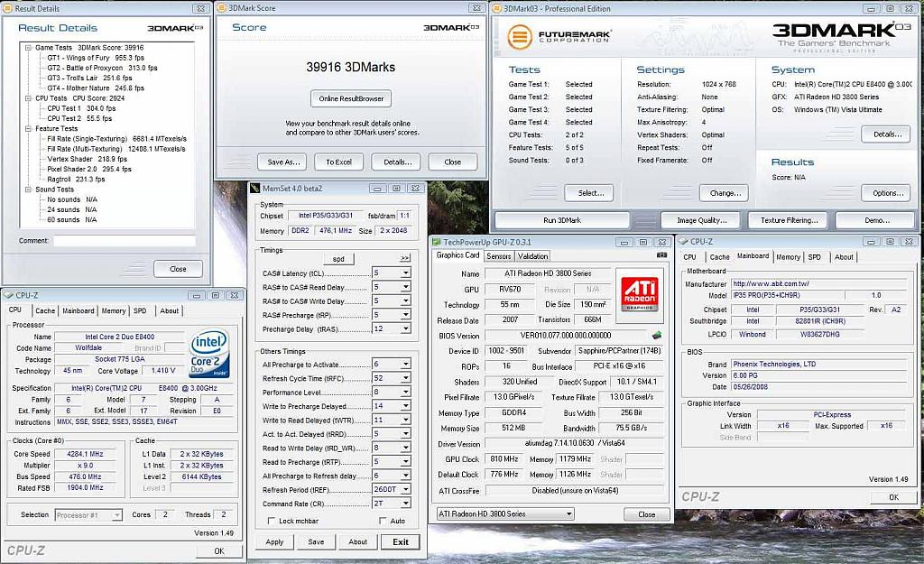Open the About tab in CPU-Z mainboard window
This screenshot has width=924, height=564.
[844, 257]
